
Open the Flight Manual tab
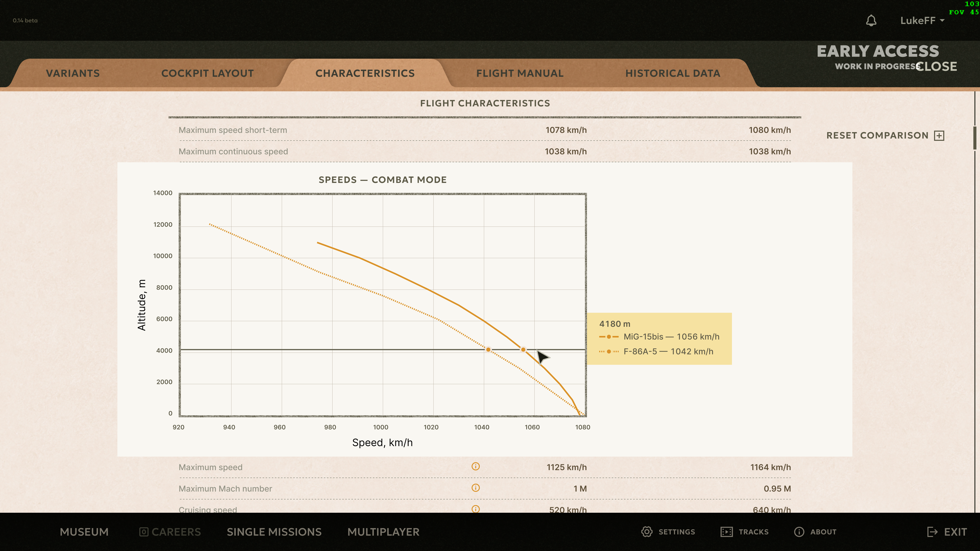coord(520,73)
